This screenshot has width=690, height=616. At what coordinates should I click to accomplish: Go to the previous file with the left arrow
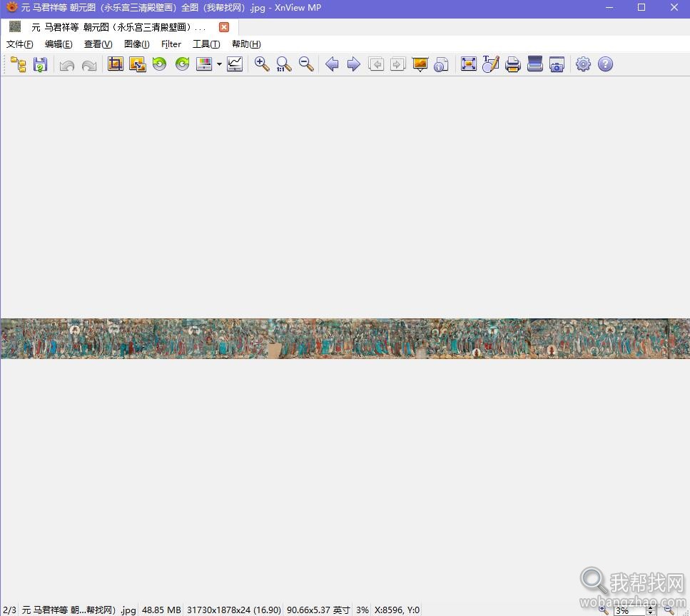tap(332, 64)
